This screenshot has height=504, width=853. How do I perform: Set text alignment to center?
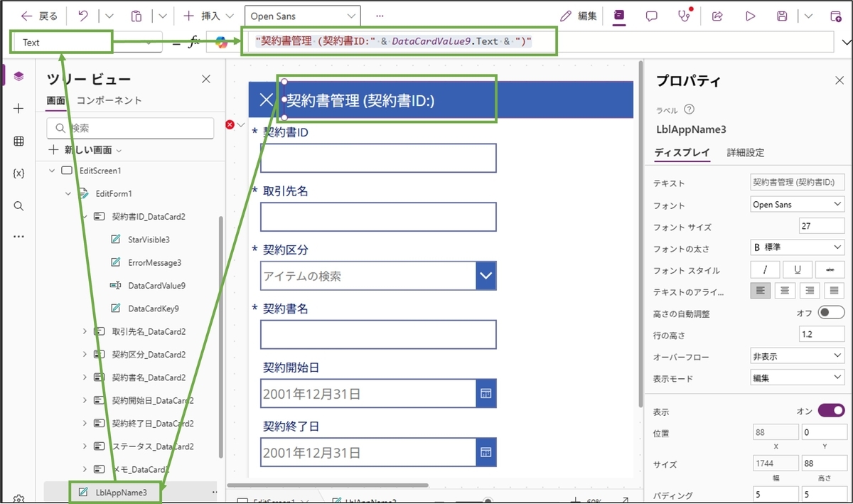click(x=785, y=291)
